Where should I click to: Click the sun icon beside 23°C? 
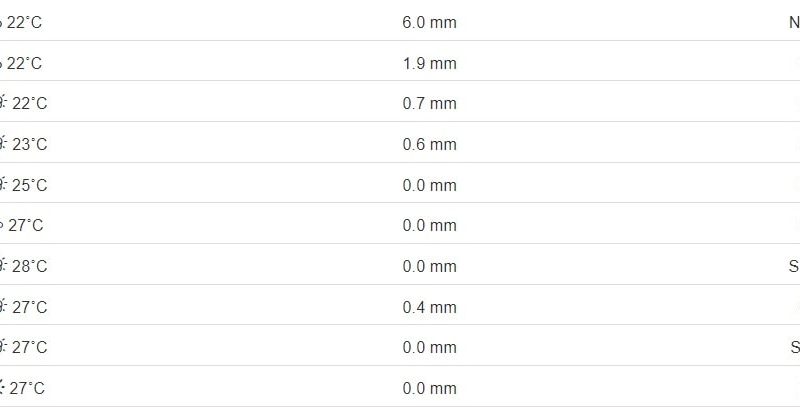tap(3, 144)
